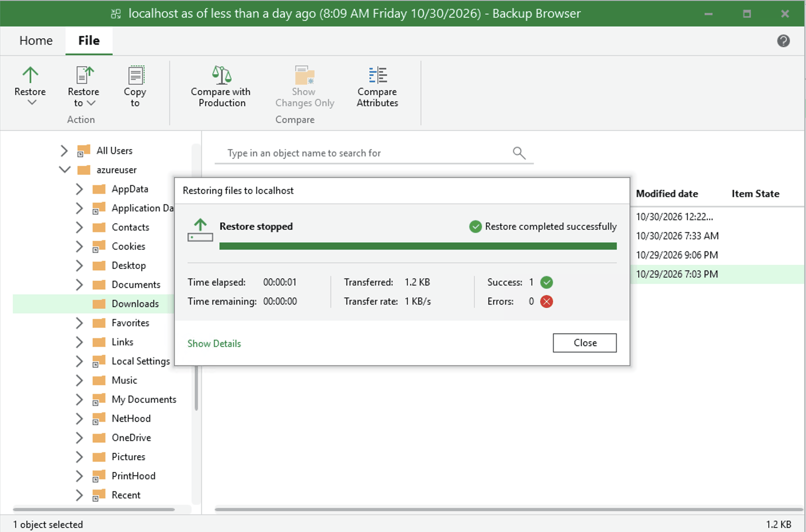This screenshot has height=532, width=806.
Task: Click the OneDrive folder icon
Action: click(99, 438)
